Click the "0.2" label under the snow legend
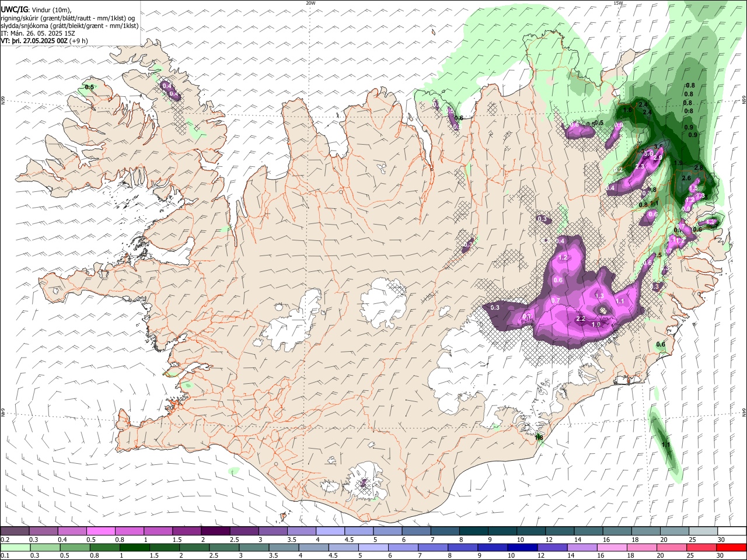 click(5, 540)
